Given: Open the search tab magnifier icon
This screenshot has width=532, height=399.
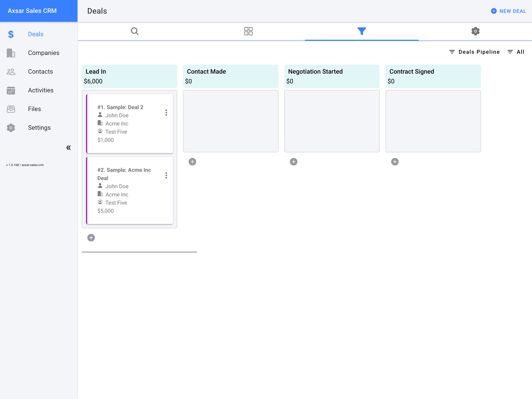Looking at the screenshot, I should click(x=134, y=31).
